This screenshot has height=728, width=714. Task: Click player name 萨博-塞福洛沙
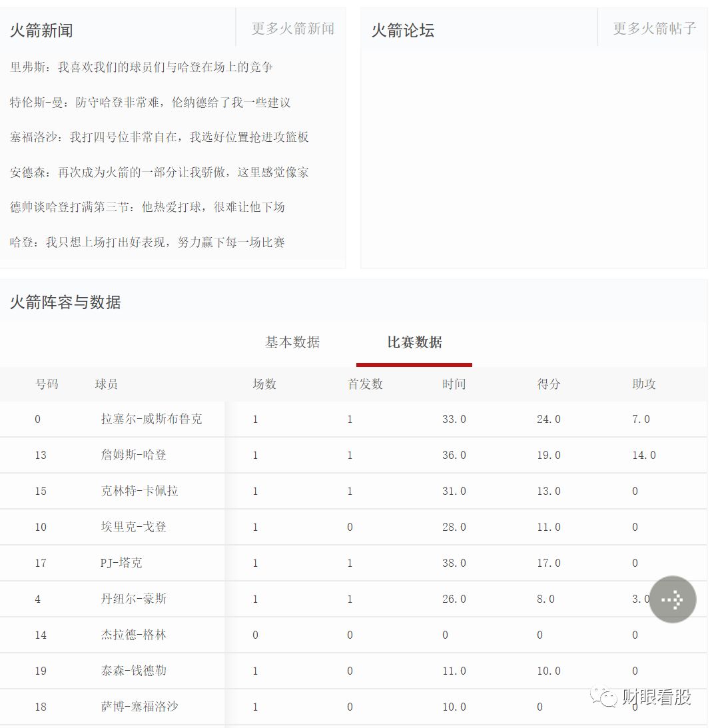coord(140,707)
